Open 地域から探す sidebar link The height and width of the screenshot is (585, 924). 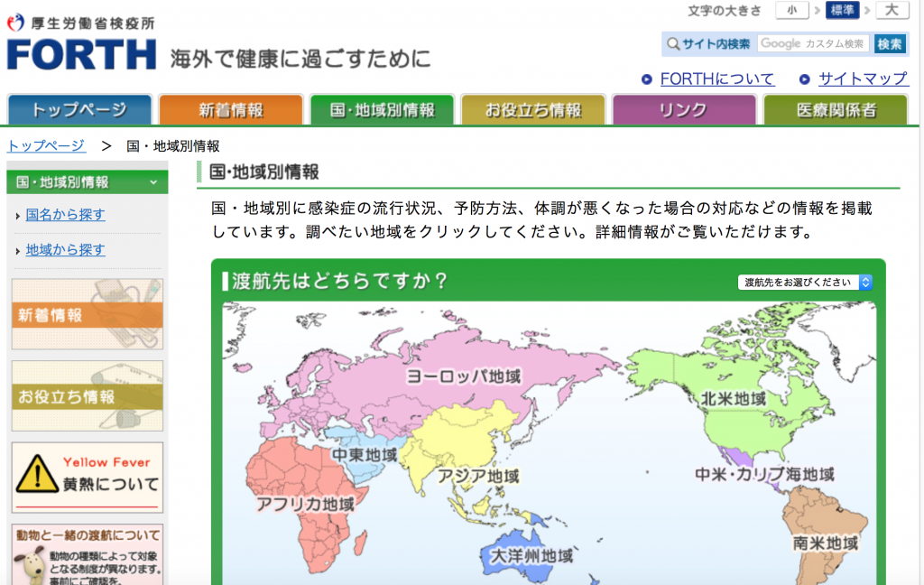65,250
